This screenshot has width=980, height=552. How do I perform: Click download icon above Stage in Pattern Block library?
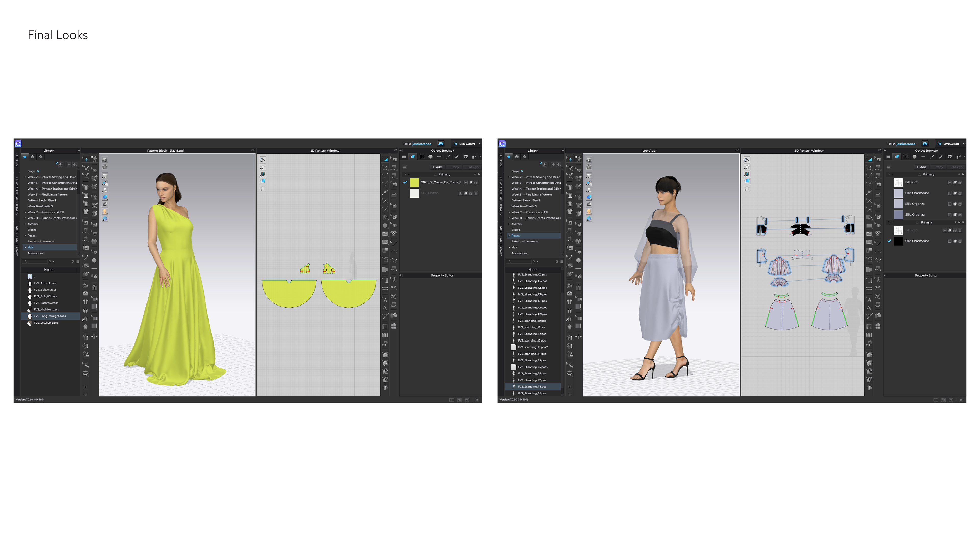[60, 165]
